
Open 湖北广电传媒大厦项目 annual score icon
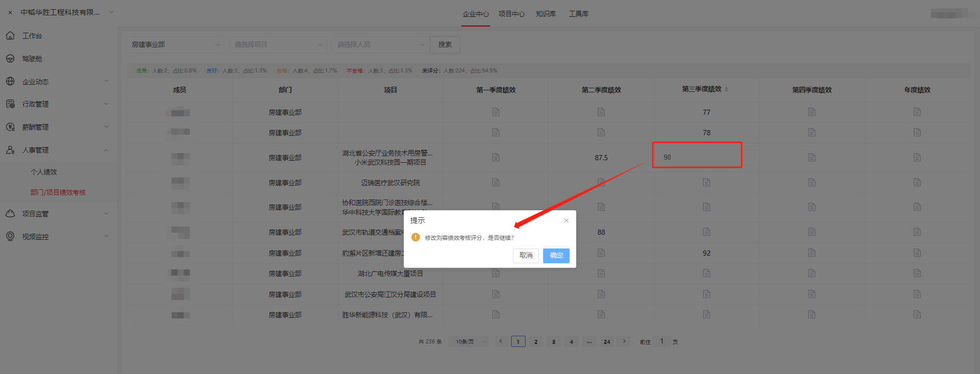tap(917, 273)
